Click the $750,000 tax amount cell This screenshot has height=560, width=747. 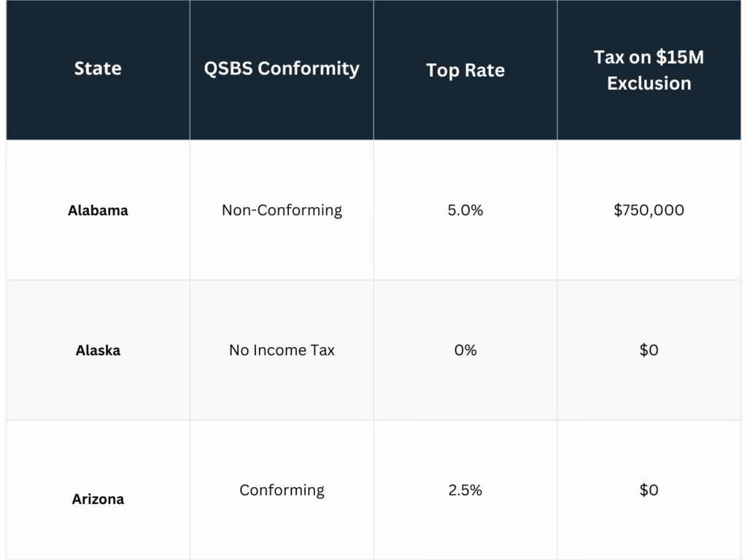click(649, 210)
